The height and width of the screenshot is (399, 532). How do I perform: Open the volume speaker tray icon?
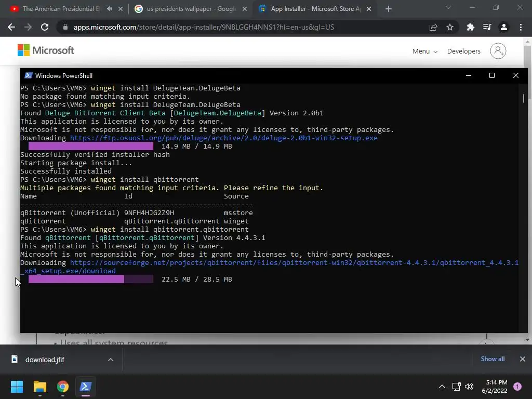click(x=469, y=387)
